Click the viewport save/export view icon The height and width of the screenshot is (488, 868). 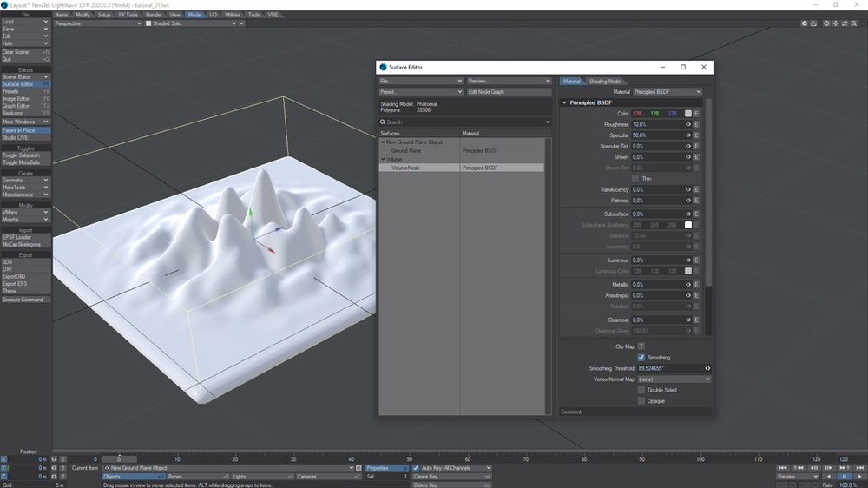point(814,23)
